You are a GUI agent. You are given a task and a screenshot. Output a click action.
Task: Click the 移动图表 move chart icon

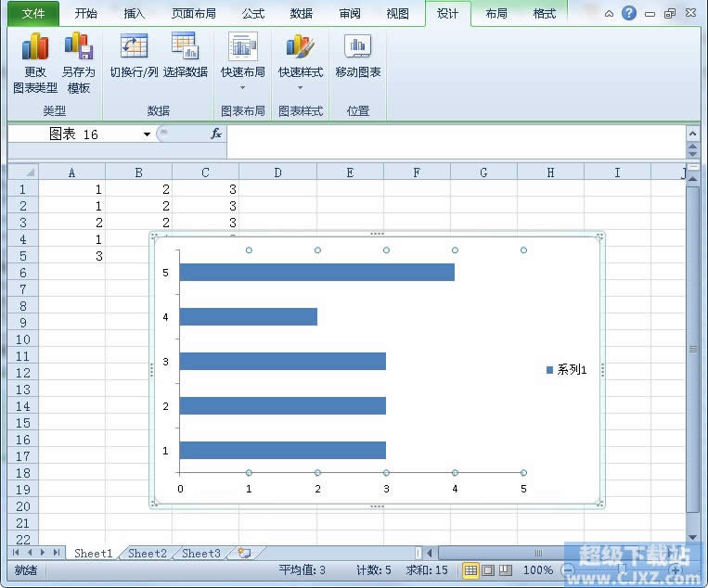click(357, 46)
